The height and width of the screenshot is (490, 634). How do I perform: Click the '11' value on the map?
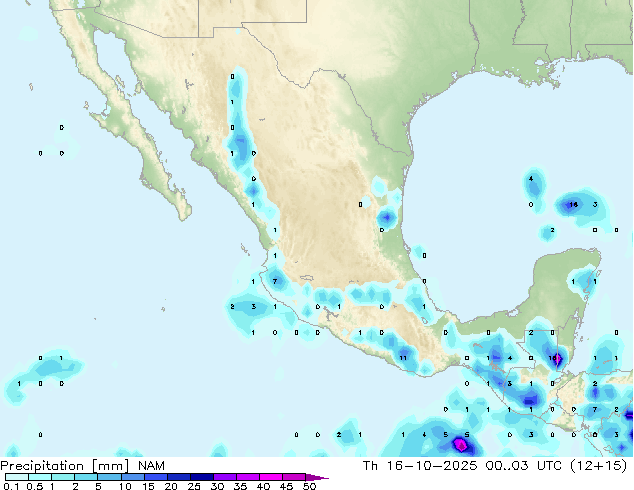[403, 358]
